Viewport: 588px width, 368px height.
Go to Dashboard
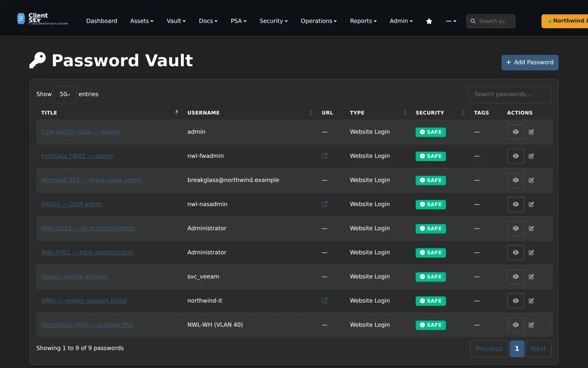click(x=102, y=21)
